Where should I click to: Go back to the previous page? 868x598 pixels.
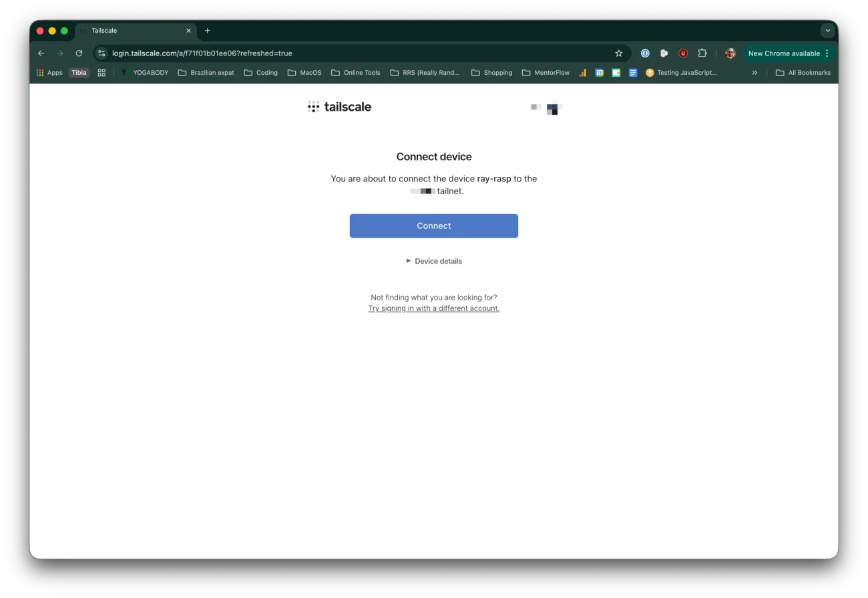(x=41, y=53)
